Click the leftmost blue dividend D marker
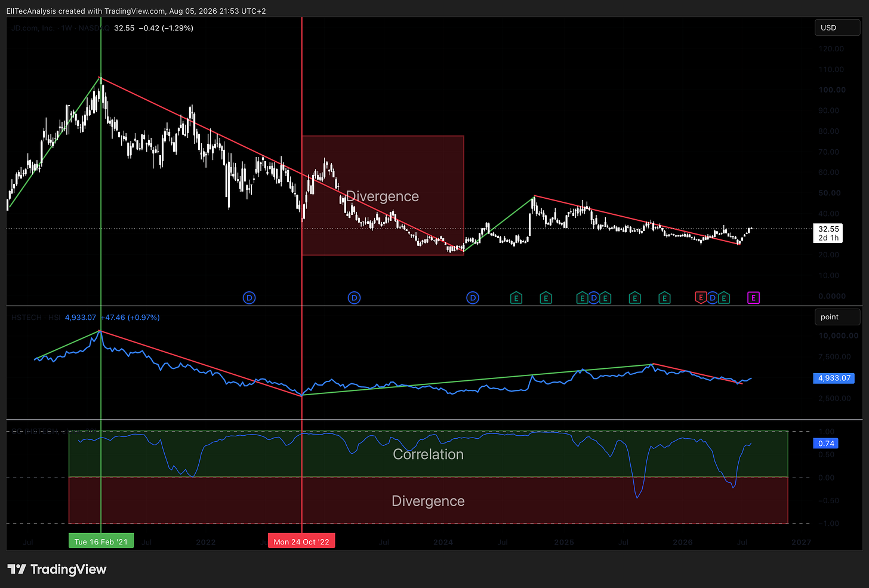The image size is (869, 588). (x=249, y=297)
